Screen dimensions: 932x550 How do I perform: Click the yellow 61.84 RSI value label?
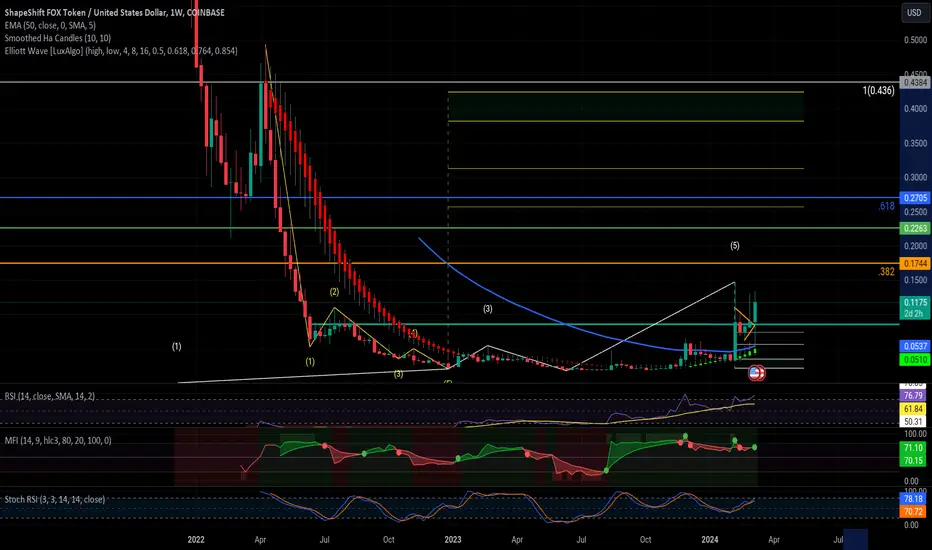(x=913, y=409)
